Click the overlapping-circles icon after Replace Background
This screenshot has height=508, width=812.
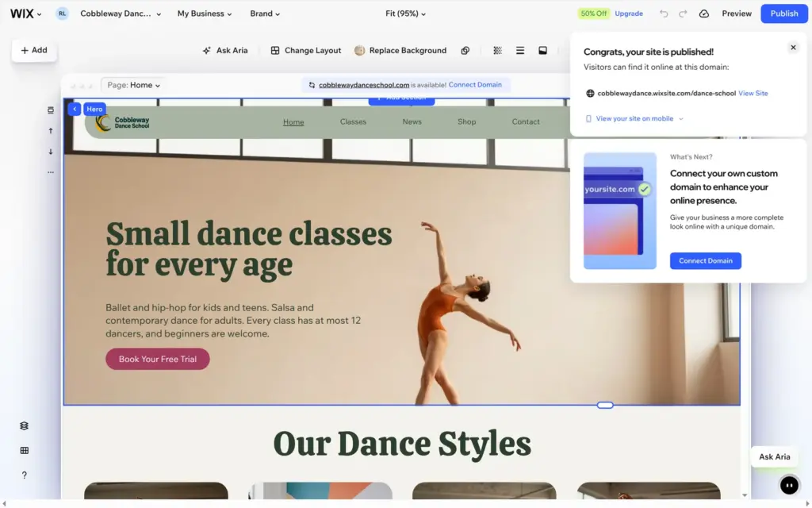point(465,50)
